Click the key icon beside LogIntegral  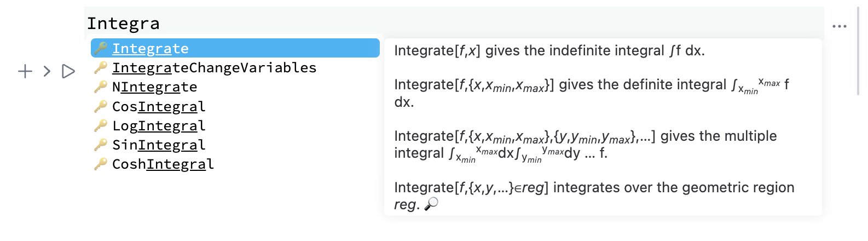pyautogui.click(x=100, y=125)
